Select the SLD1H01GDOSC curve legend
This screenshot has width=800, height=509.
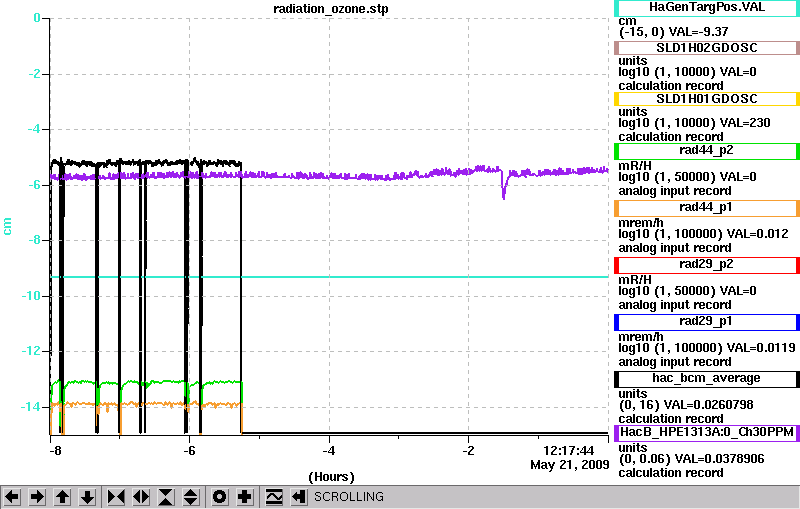pos(707,99)
